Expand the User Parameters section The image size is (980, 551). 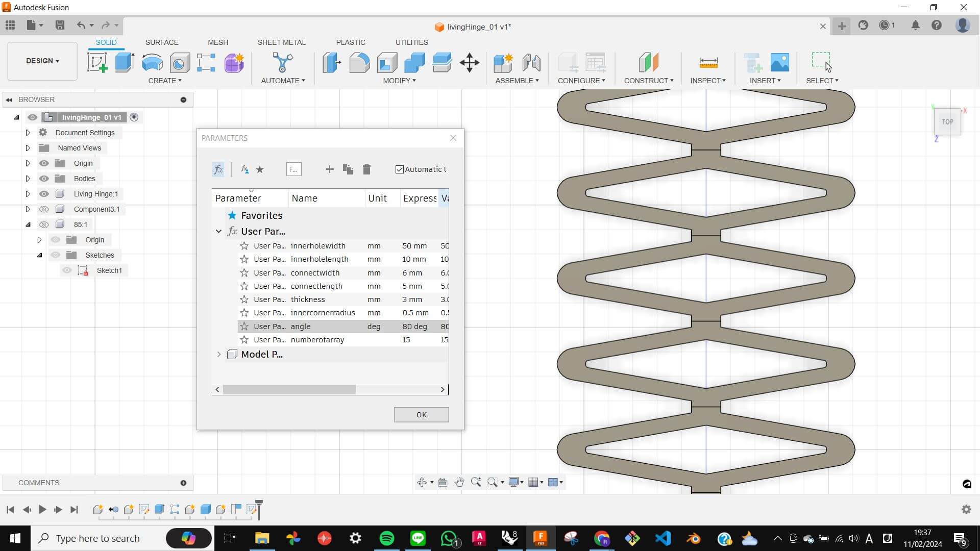[x=218, y=232]
